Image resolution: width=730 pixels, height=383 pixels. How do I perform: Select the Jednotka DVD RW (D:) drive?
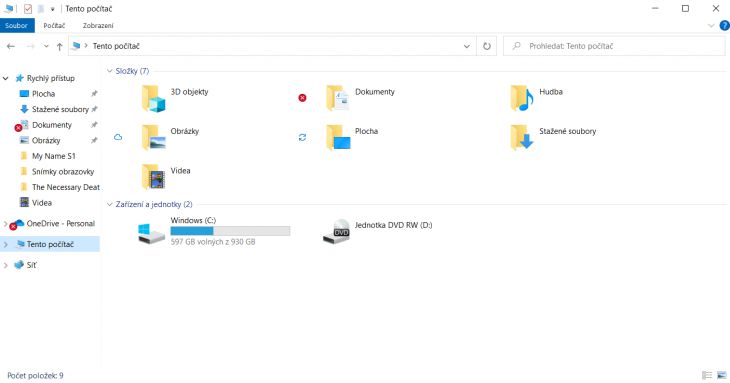click(378, 231)
